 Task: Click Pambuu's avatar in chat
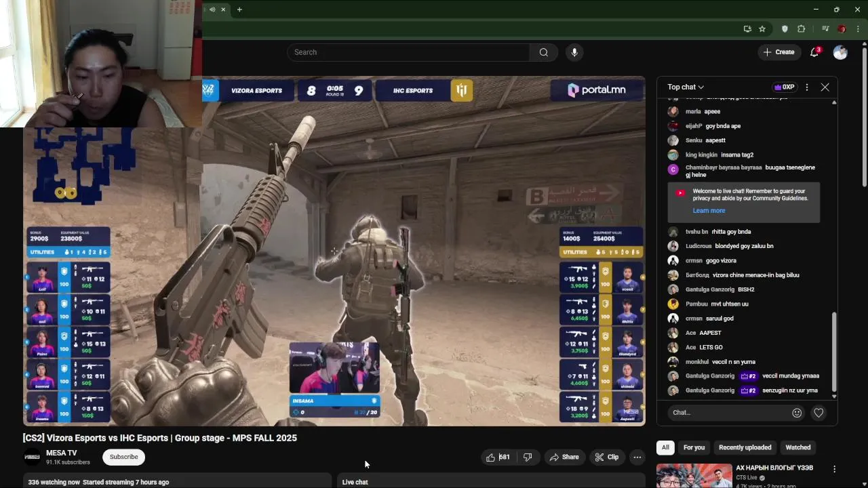point(673,304)
